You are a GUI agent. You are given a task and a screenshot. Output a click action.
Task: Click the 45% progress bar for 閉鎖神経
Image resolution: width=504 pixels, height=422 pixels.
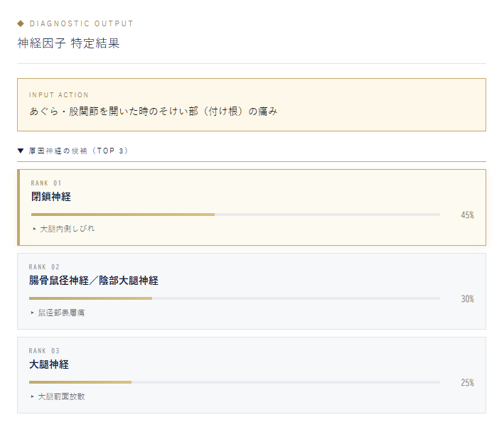tap(235, 215)
